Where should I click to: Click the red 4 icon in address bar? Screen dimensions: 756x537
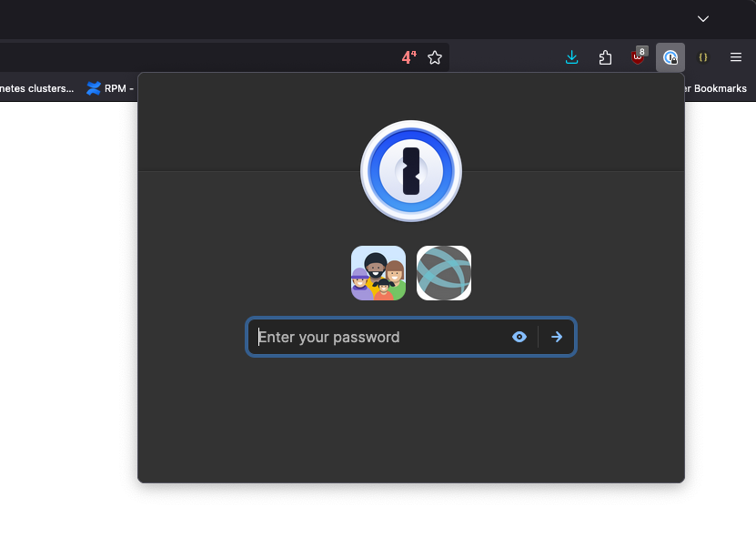(x=408, y=57)
